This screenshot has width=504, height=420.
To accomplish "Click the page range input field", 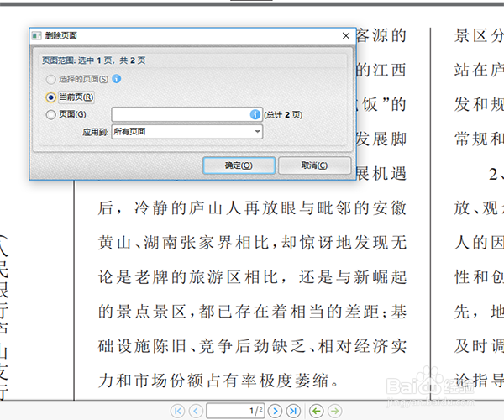I will (x=186, y=114).
